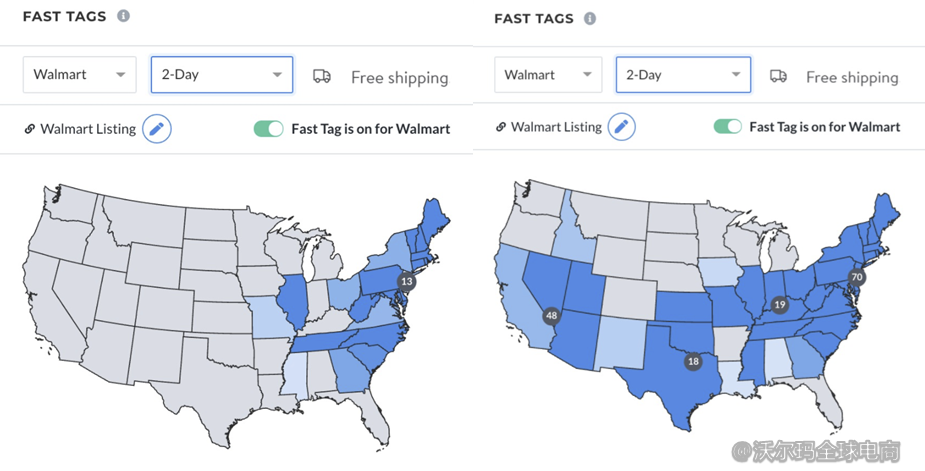The width and height of the screenshot is (925, 471).
Task: Click FAST TAGS info icon in right panel
Action: (590, 18)
